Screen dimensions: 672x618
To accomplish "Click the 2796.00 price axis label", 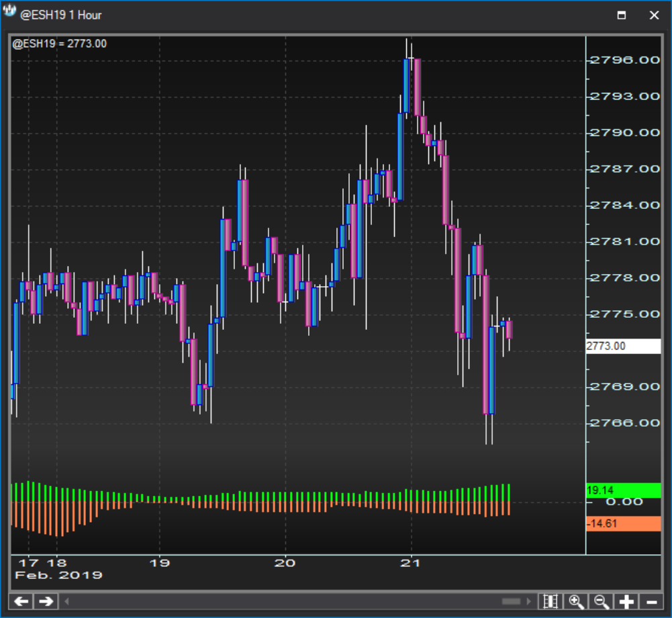I will [625, 60].
